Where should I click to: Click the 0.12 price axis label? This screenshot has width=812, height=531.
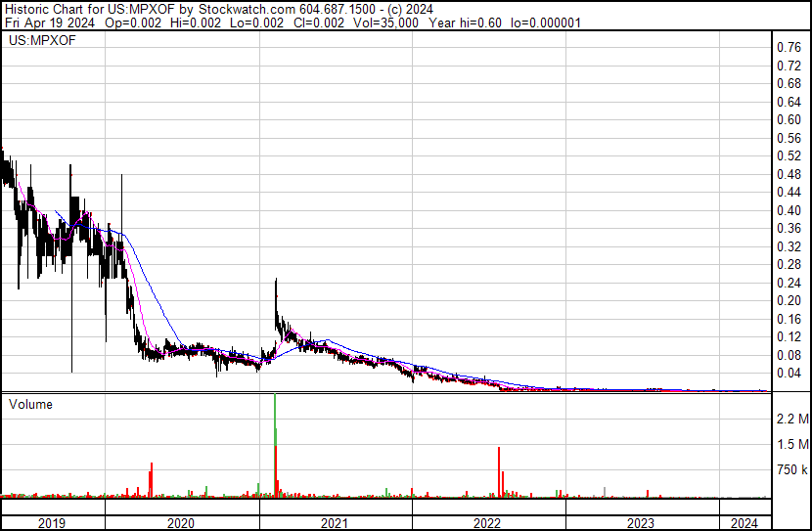(x=789, y=337)
